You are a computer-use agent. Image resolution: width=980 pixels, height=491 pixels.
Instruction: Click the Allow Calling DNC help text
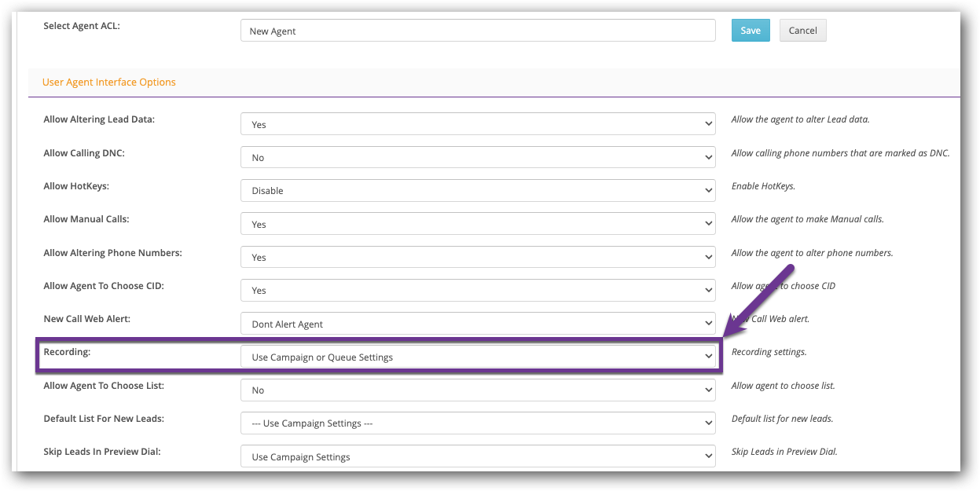tap(840, 152)
